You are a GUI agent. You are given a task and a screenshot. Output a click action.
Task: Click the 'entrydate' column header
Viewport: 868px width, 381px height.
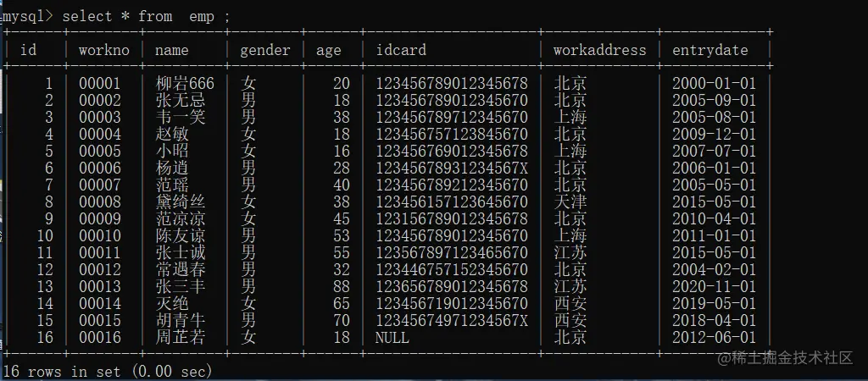click(710, 50)
